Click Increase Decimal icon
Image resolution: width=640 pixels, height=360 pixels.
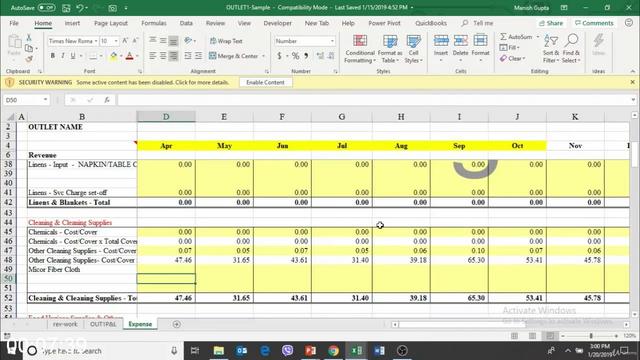click(320, 56)
